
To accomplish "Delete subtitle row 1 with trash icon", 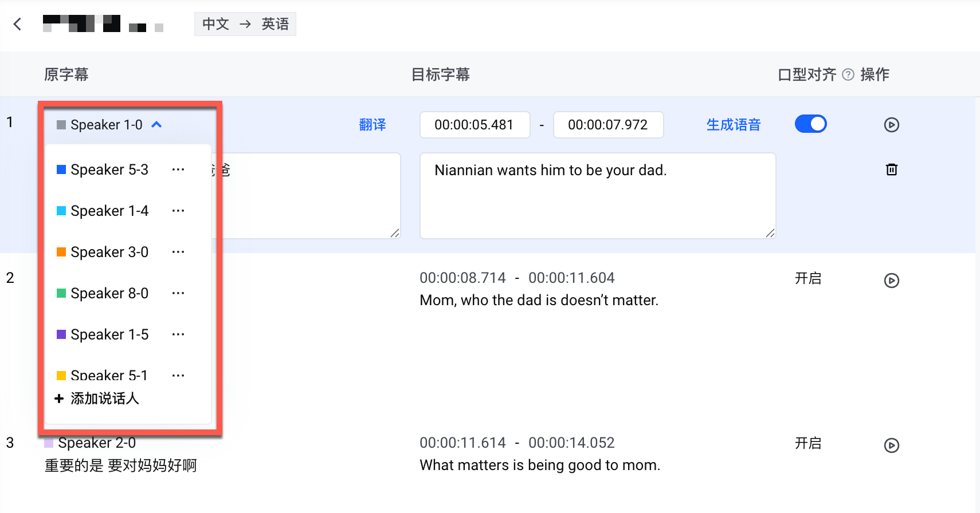I will pos(891,169).
